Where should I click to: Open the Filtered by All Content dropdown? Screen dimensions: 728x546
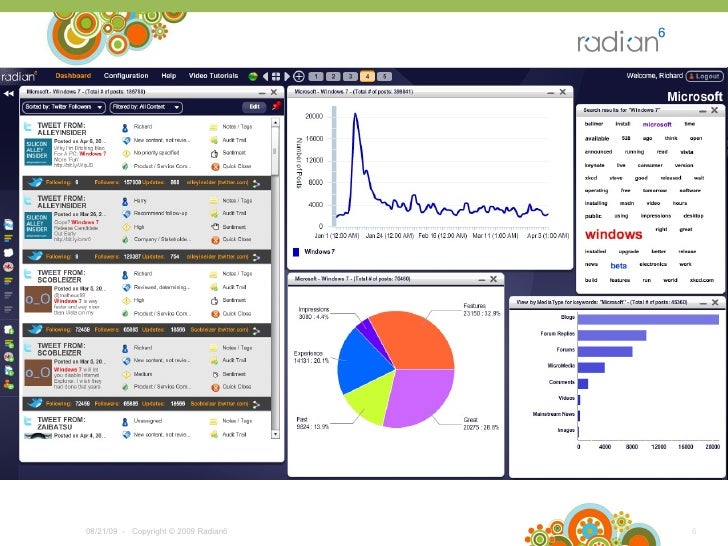tap(146, 107)
